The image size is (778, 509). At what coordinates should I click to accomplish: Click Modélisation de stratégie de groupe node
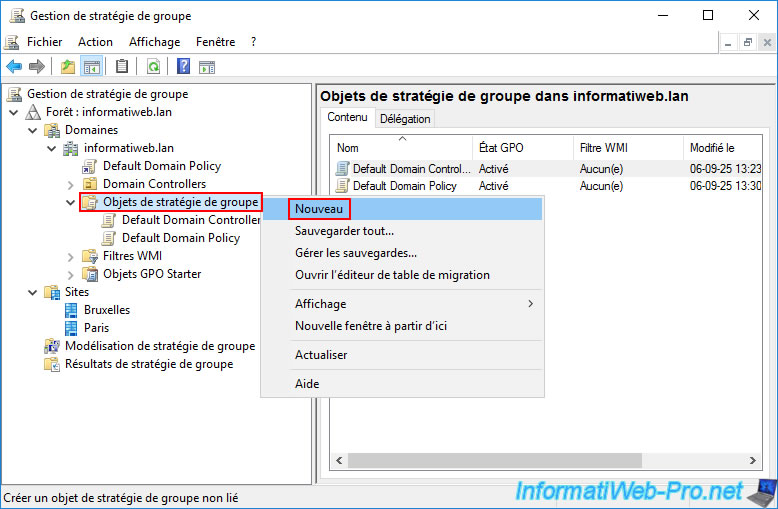tap(160, 346)
